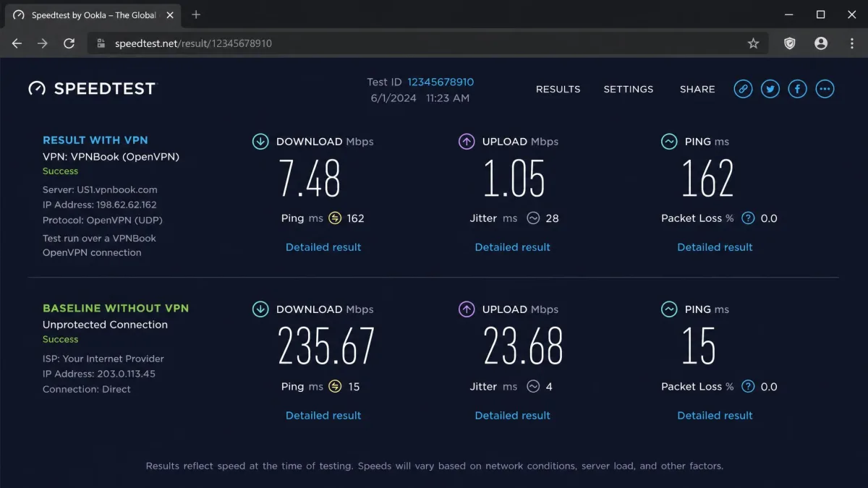
Task: Go forward with the browser forward arrow
Action: pyautogui.click(x=43, y=43)
